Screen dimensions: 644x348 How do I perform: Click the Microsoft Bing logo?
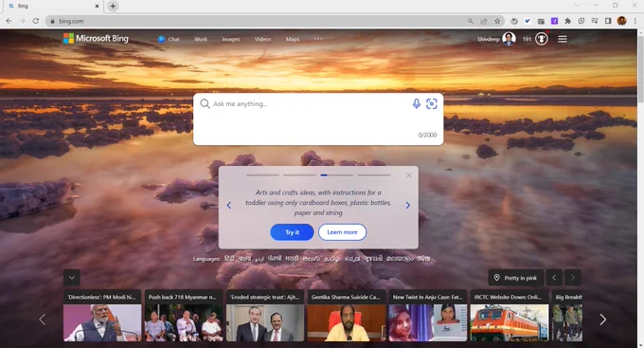point(96,39)
